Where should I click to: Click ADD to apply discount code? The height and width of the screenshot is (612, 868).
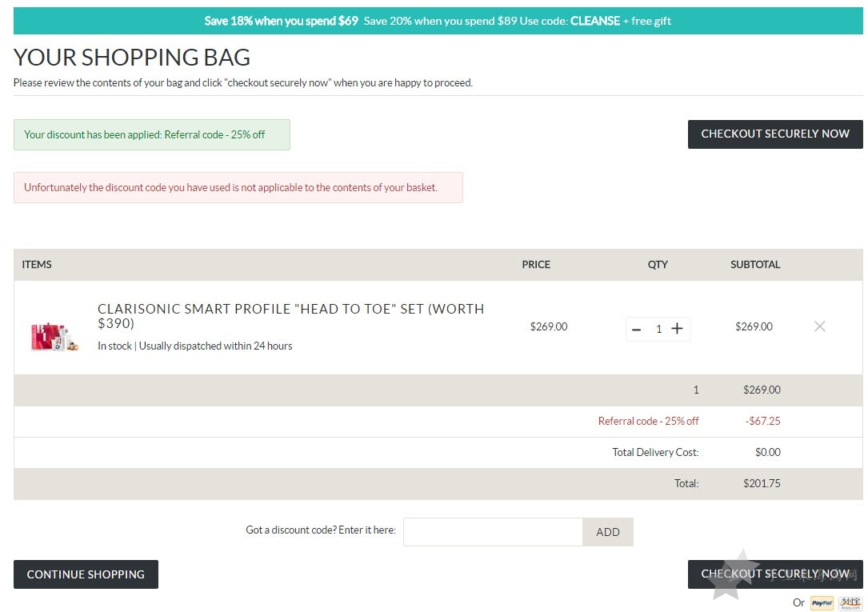tap(608, 532)
